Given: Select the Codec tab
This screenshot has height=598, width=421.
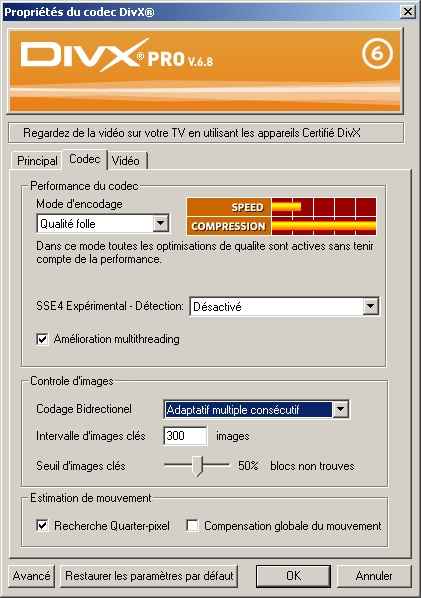Looking at the screenshot, I should [85, 159].
